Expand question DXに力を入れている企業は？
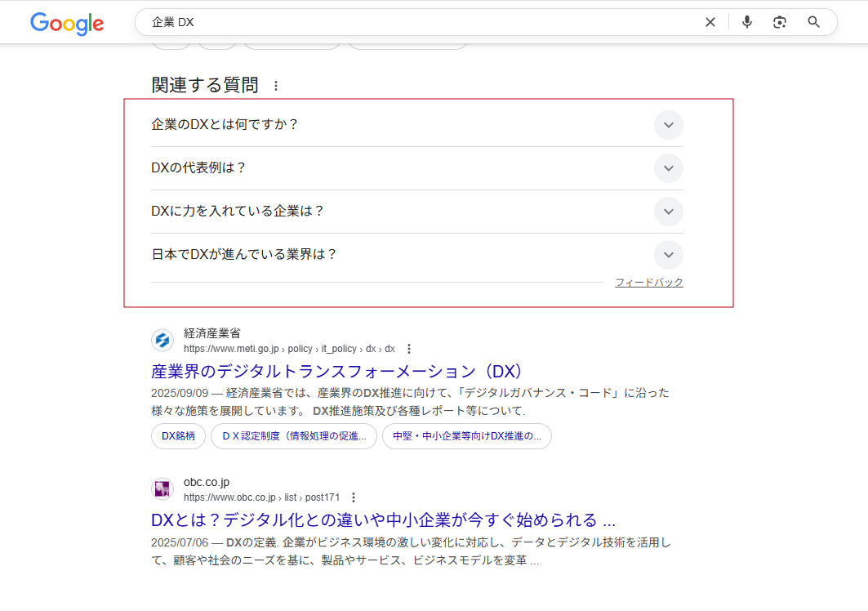The height and width of the screenshot is (611, 868). coord(668,212)
